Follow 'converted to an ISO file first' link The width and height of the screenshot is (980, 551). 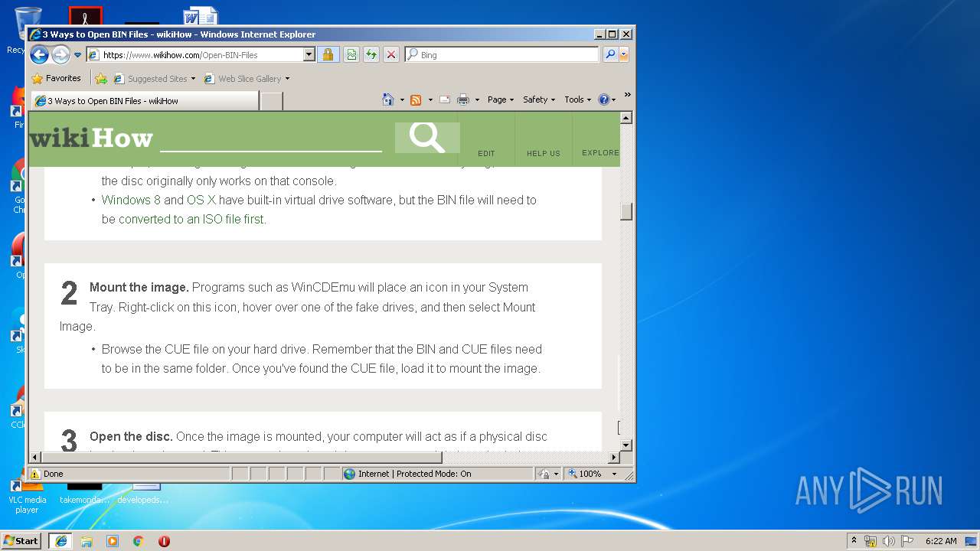(x=192, y=219)
